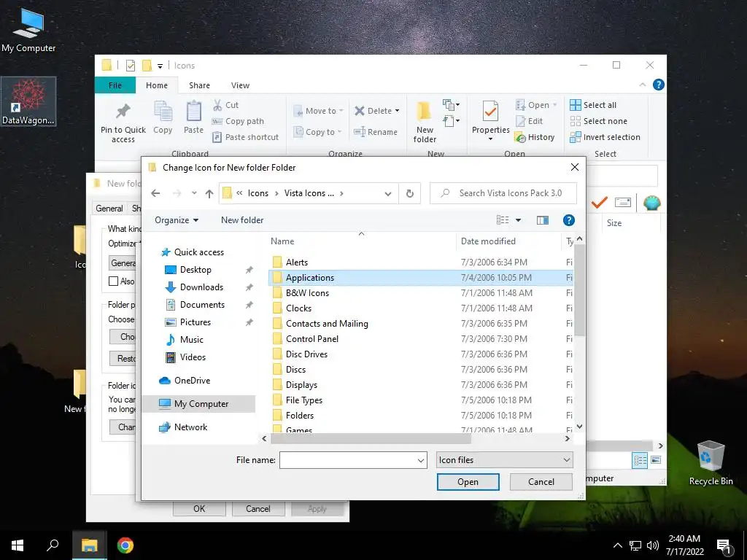Tick the 'Also' checkbox in properties
747x560 pixels.
click(x=113, y=281)
